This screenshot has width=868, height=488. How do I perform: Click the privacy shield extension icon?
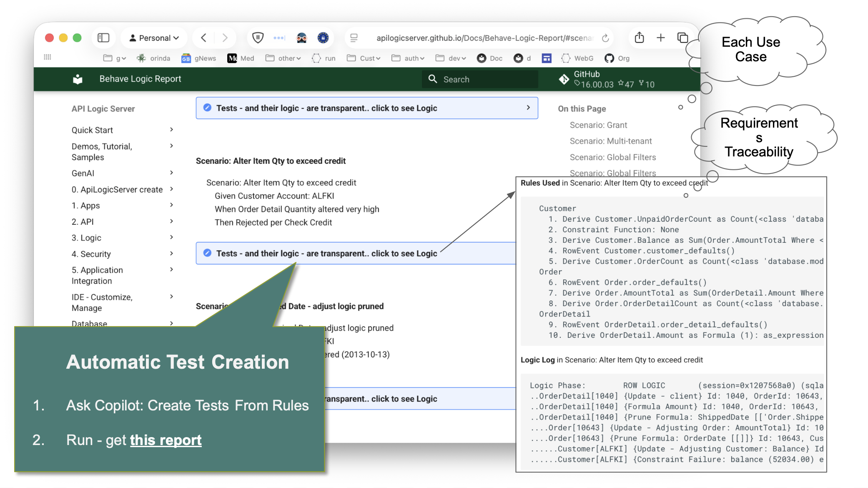point(258,38)
